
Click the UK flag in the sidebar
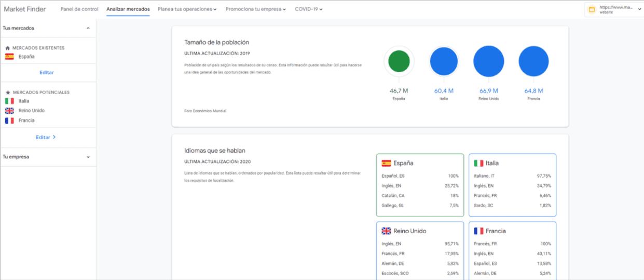[x=9, y=111]
